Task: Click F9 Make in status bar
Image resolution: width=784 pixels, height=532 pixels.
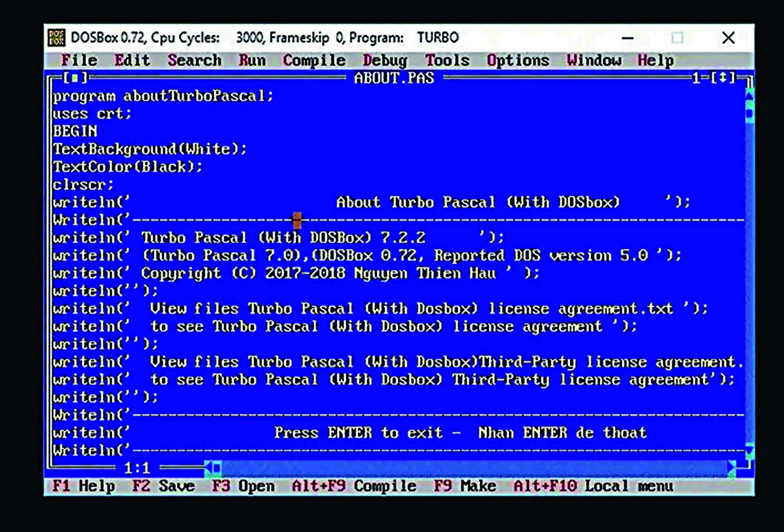Action: point(465,486)
